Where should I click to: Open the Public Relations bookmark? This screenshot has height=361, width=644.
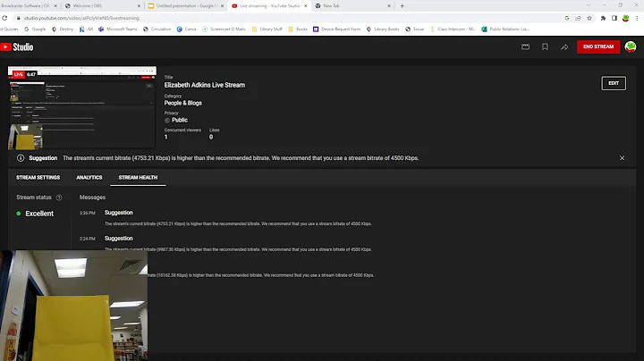[x=505, y=29]
